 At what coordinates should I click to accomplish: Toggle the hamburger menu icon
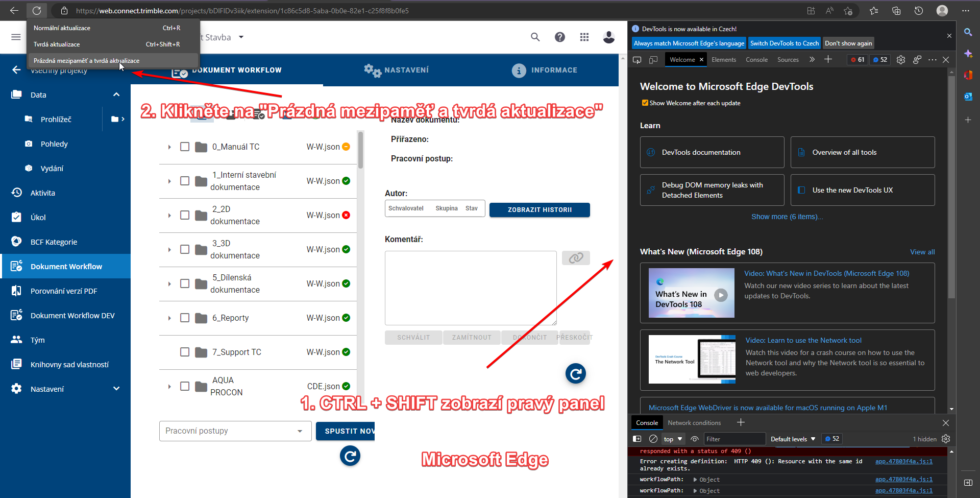click(x=16, y=37)
